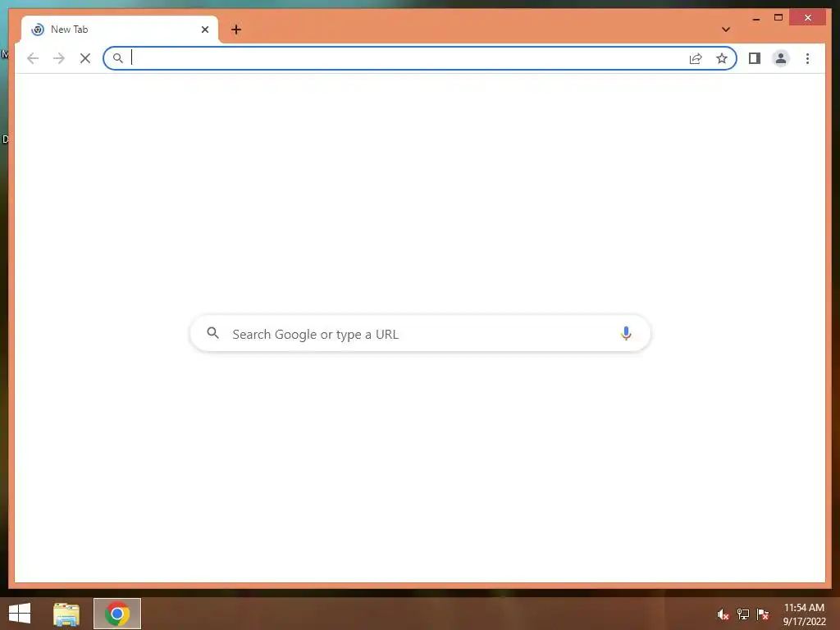This screenshot has height=630, width=840.
Task: Open File Explorer from the taskbar
Action: (x=66, y=614)
